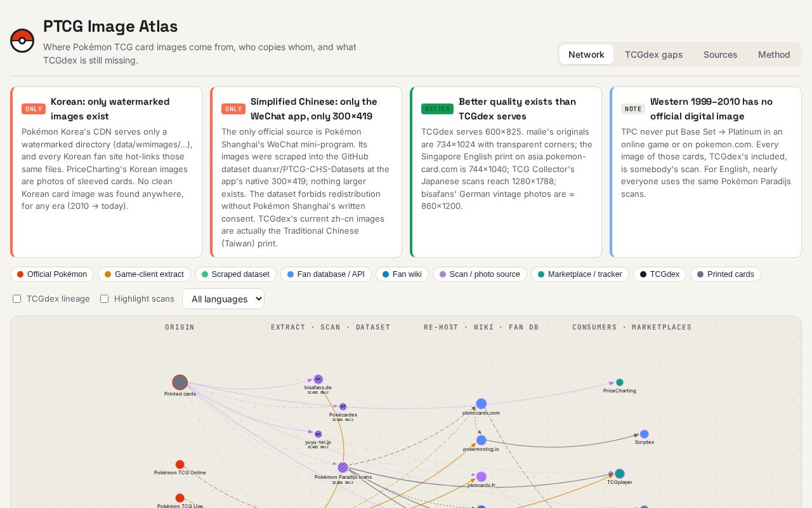
Task: Click the "EXTRACT · SCAN · DATASET" column label
Action: pos(331,327)
